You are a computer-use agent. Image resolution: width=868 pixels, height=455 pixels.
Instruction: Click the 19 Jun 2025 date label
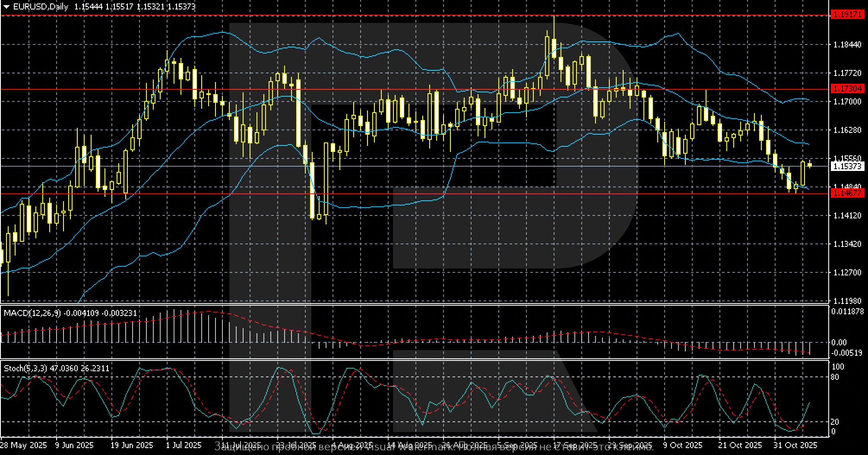pos(132,445)
